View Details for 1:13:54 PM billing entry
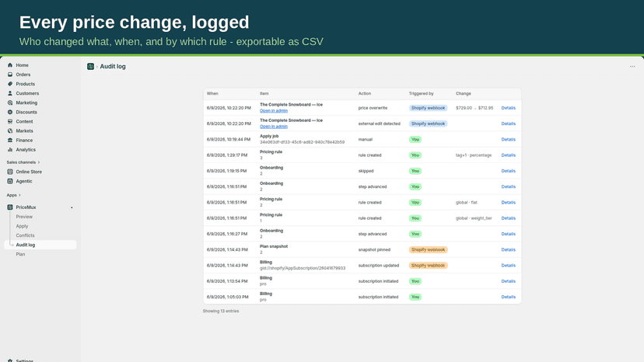Screen dimensions: 644x362 [x=508, y=281]
